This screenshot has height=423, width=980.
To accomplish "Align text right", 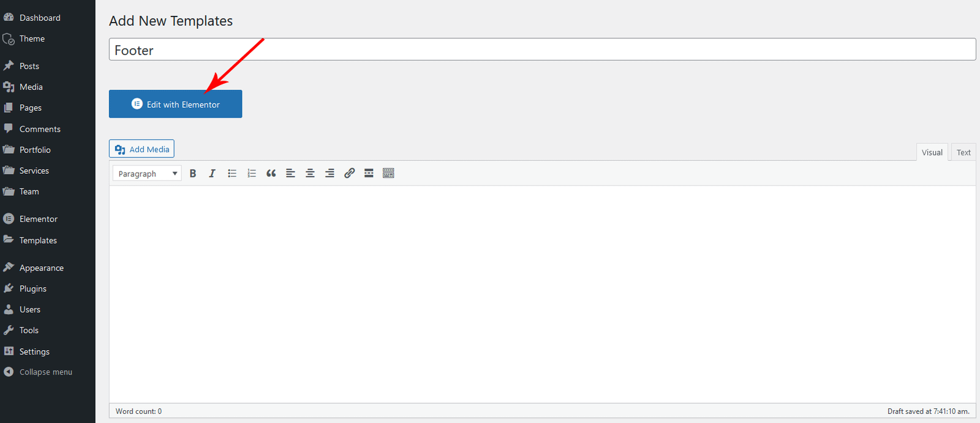I will click(x=330, y=173).
